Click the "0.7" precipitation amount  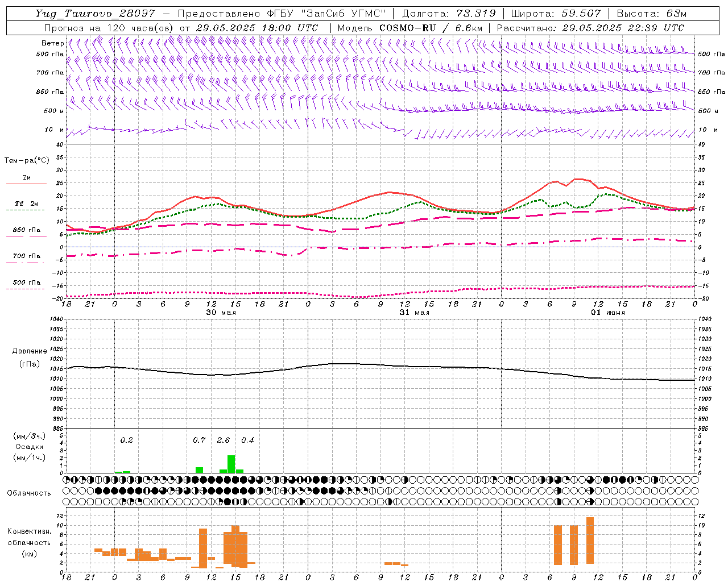click(x=199, y=440)
